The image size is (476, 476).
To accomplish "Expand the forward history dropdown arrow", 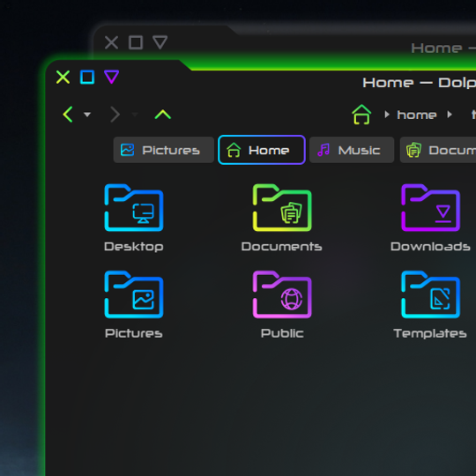I will 135,115.
